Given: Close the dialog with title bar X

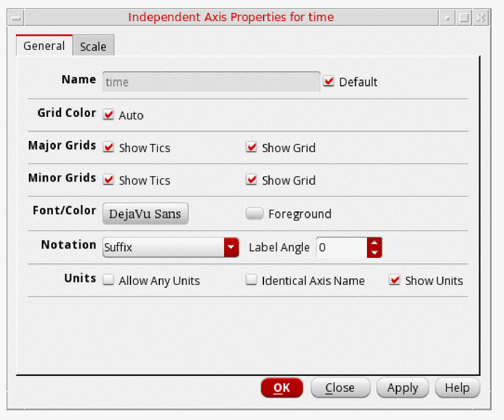Looking at the screenshot, I should click(x=481, y=18).
